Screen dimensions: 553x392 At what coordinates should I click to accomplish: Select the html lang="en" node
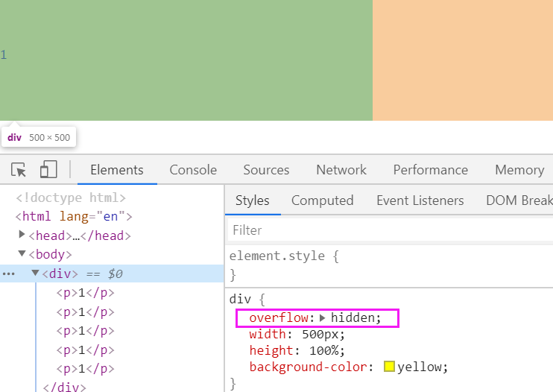[x=74, y=216]
